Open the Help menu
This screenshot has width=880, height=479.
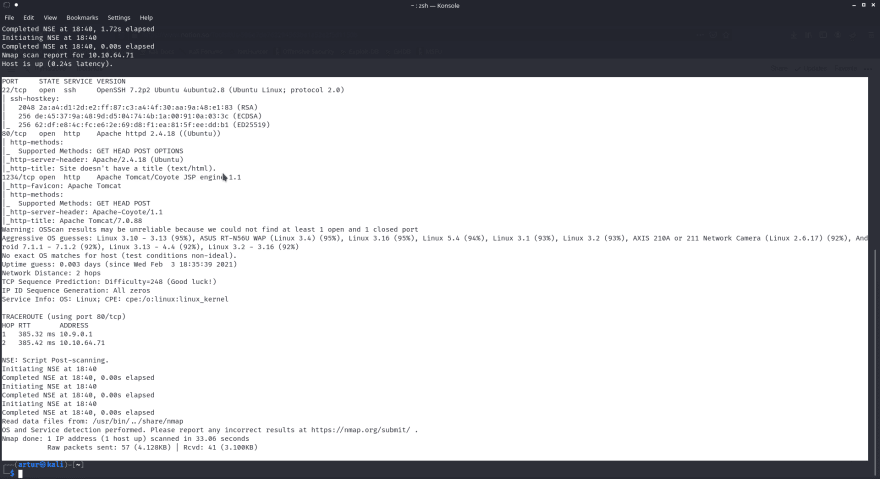coord(146,17)
